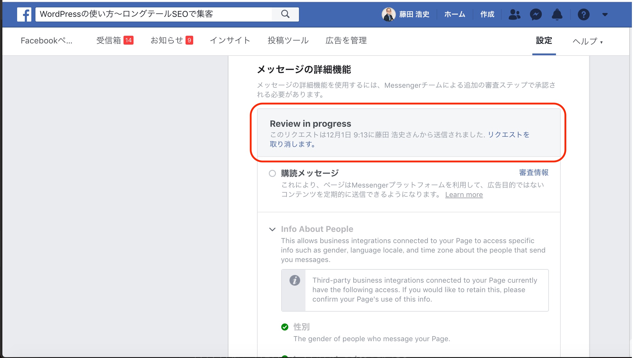Open the account menu dropdown arrow
The image size is (644, 358).
[x=605, y=14]
